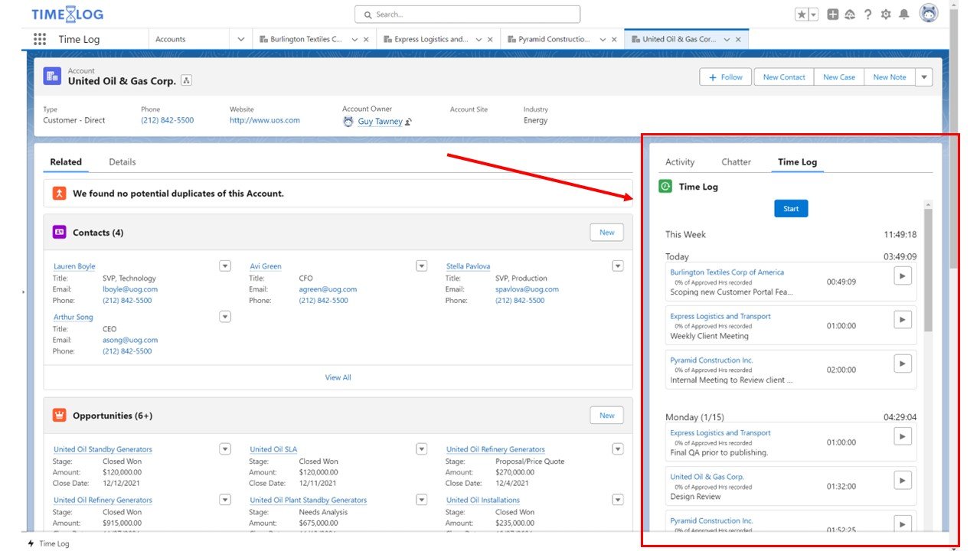This screenshot has height=551, width=980.
Task: Open Lauren Boyle contact actions menu
Action: click(225, 266)
